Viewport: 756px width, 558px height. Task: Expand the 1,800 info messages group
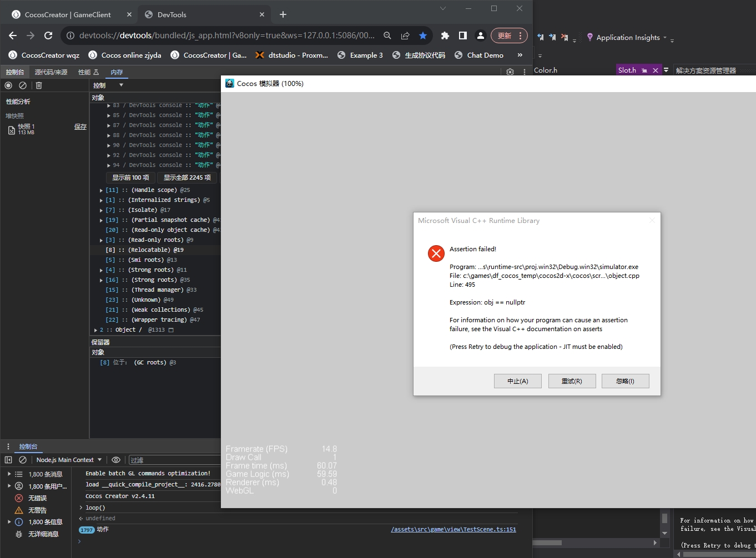click(9, 522)
